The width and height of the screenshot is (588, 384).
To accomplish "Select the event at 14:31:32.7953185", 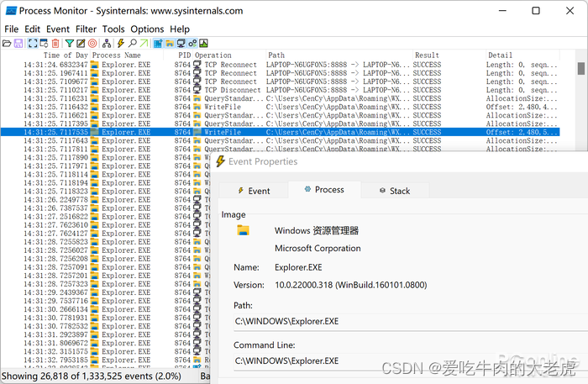I will pyautogui.click(x=105, y=360).
